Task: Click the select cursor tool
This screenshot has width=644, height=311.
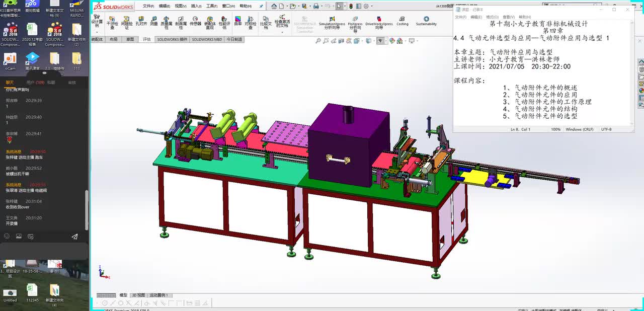Action: [339, 6]
